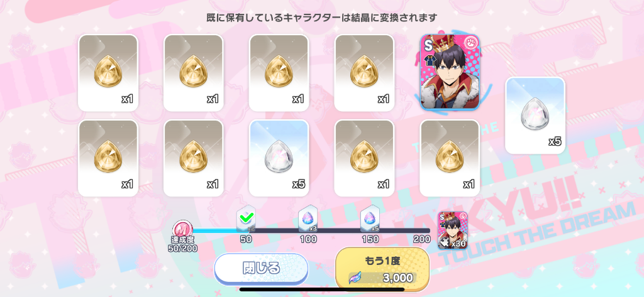Tap the gold crystal card below the S character card
The width and height of the screenshot is (644, 297).
(x=450, y=158)
